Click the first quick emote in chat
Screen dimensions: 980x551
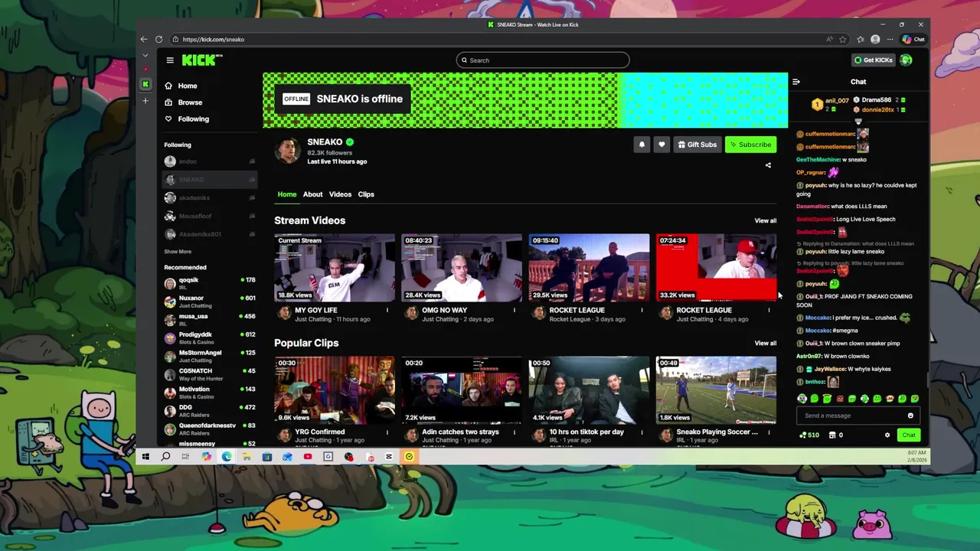pos(802,399)
